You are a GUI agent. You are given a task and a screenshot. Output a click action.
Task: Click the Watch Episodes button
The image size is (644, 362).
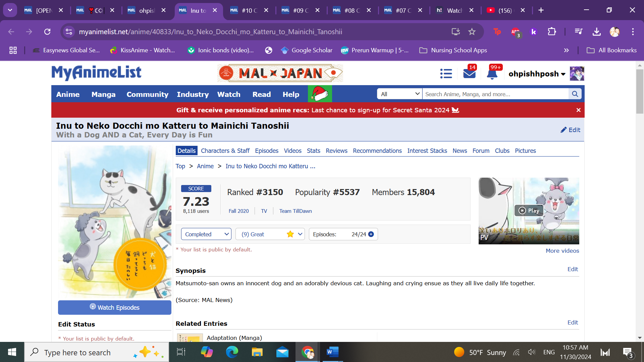tap(114, 307)
